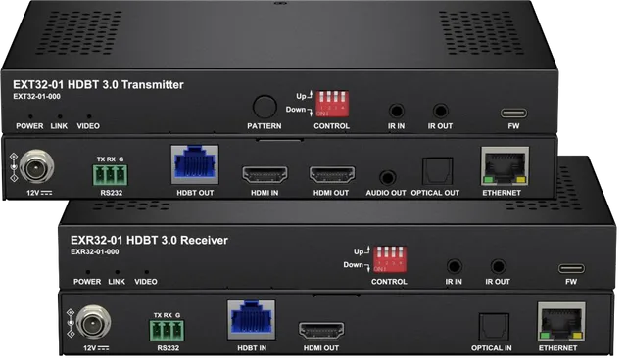
Task: Click the 'EXR32-01-000' model number text
Action: (95, 251)
